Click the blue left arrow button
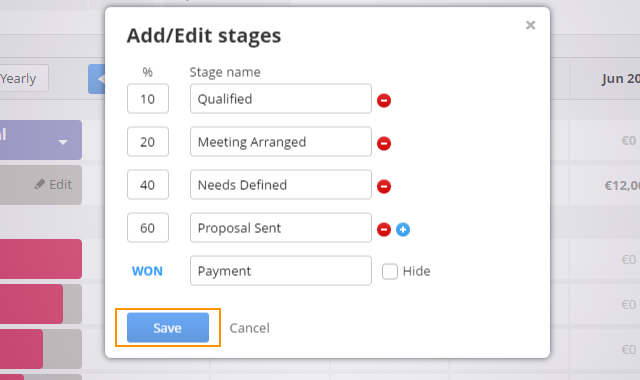This screenshot has width=640, height=380. pos(97,79)
